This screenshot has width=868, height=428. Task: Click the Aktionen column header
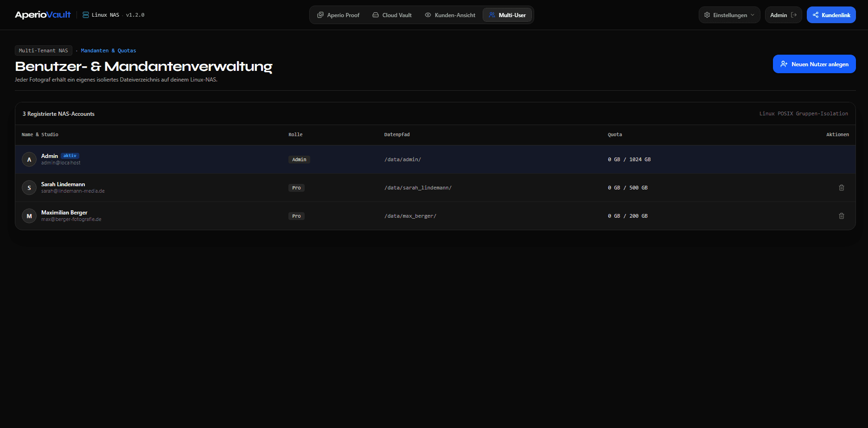837,134
